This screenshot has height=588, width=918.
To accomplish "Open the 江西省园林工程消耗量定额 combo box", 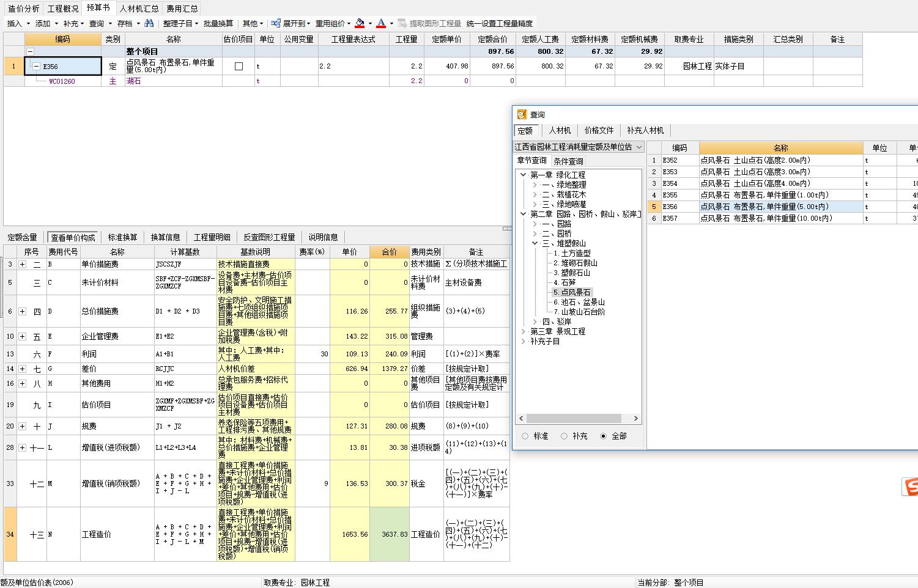I will point(579,147).
